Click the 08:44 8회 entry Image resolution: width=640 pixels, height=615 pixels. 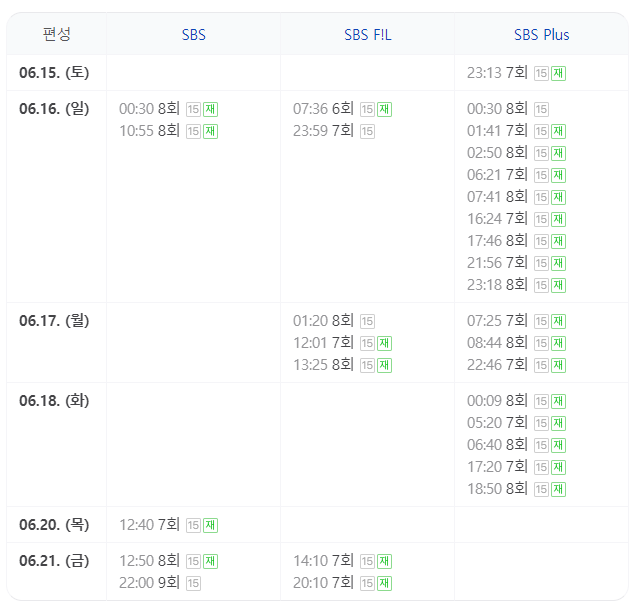click(x=497, y=343)
